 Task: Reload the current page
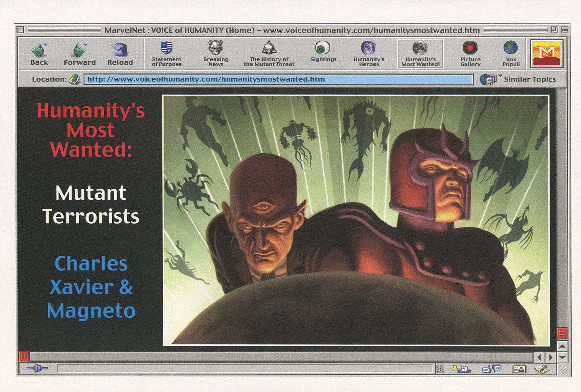pos(120,54)
